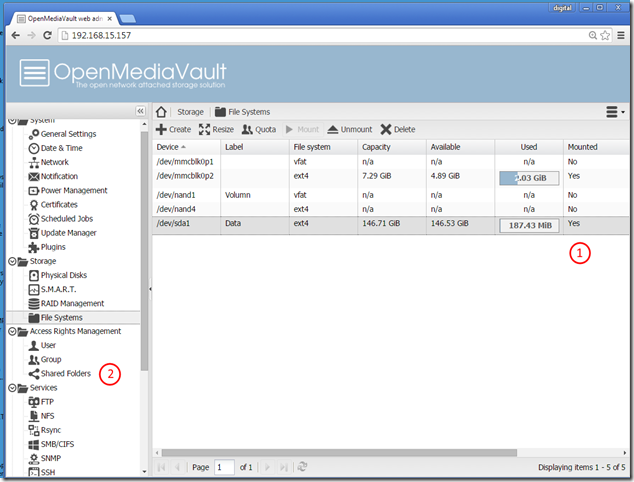Collapse the Services tree node

(12, 388)
